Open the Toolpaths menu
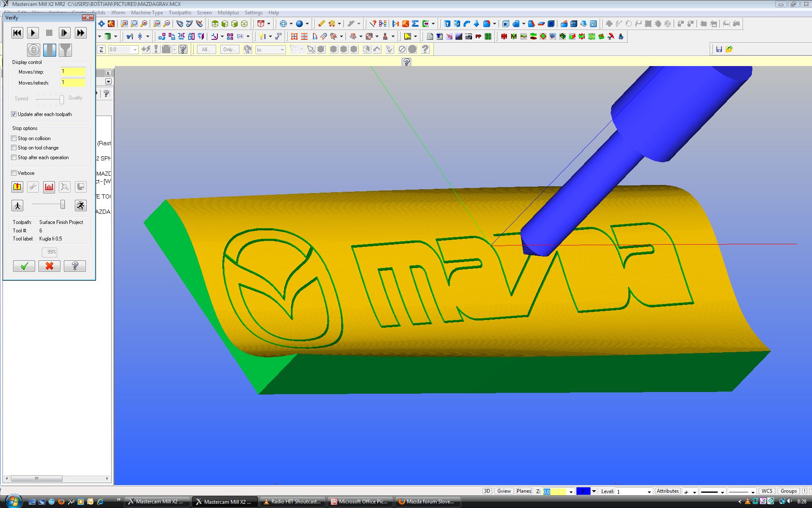The height and width of the screenshot is (508, 812). 180,13
